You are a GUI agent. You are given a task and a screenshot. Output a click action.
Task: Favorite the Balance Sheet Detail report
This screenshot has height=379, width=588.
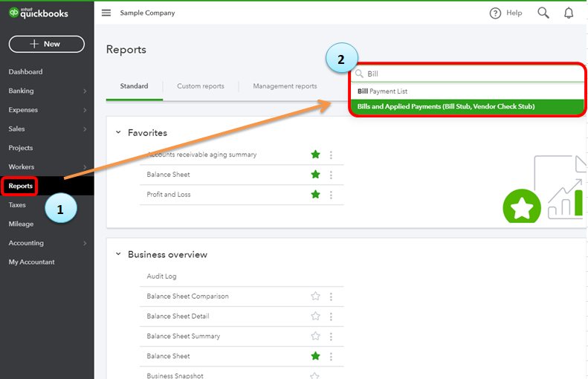(x=315, y=317)
